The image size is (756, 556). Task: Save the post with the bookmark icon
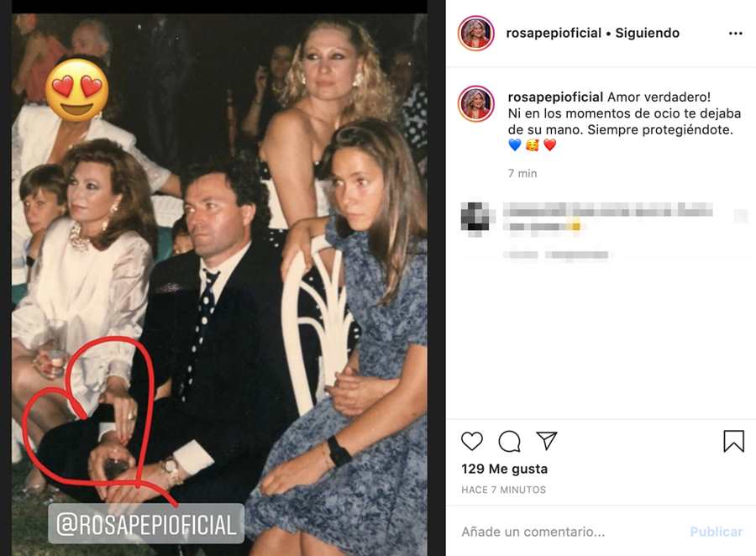click(x=733, y=441)
